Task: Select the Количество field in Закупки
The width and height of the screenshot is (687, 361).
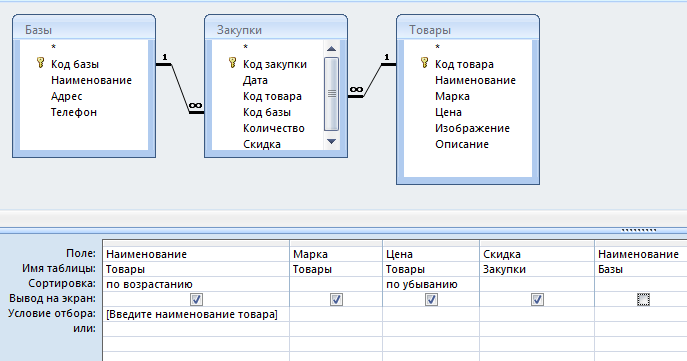Action: point(273,128)
